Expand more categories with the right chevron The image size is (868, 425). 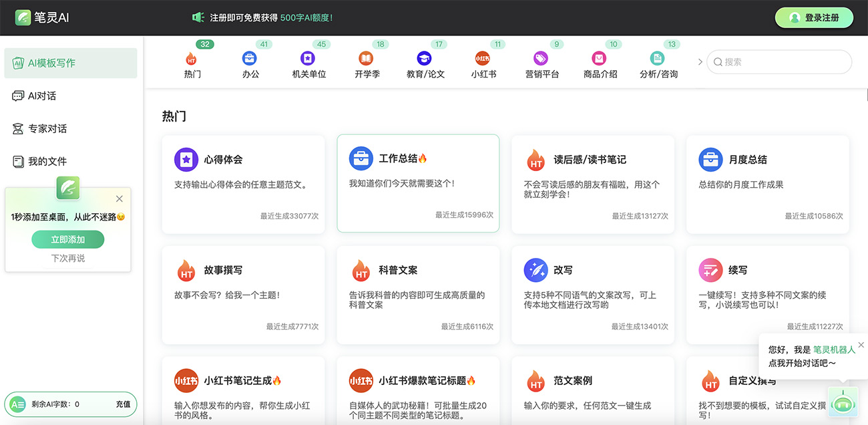pyautogui.click(x=700, y=62)
